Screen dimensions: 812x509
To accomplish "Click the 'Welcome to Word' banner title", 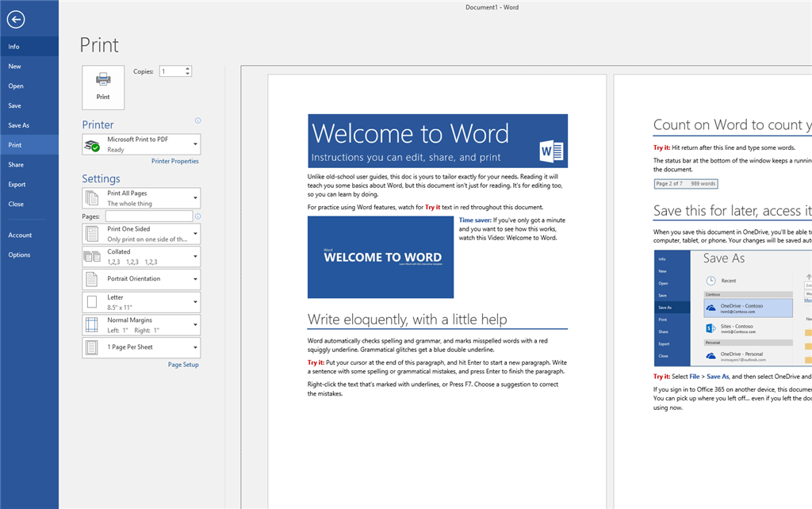I will (x=411, y=134).
